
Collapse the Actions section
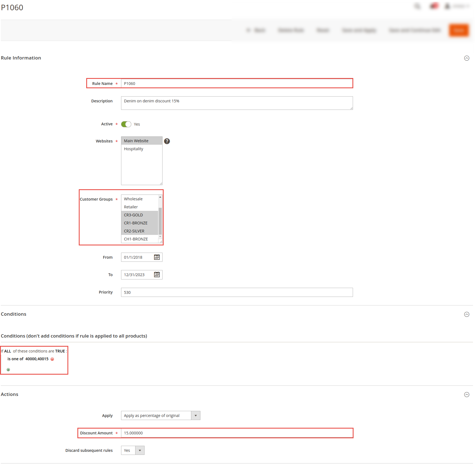[x=467, y=395]
